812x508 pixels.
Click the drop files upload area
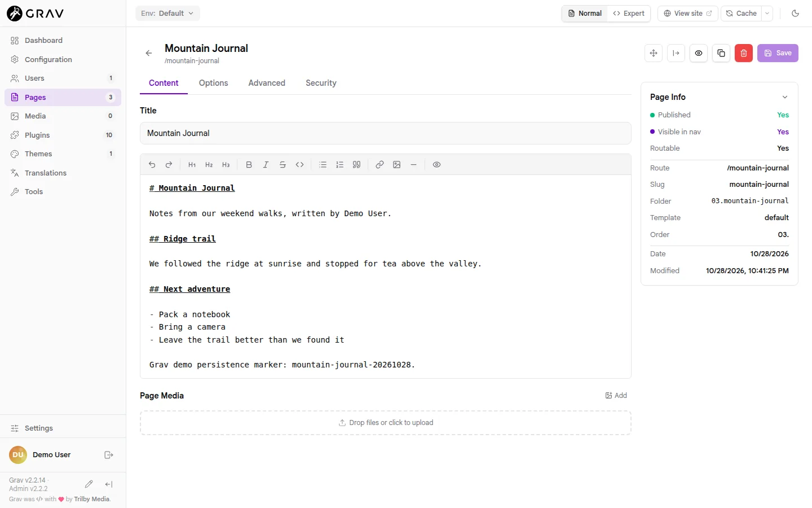coord(386,423)
